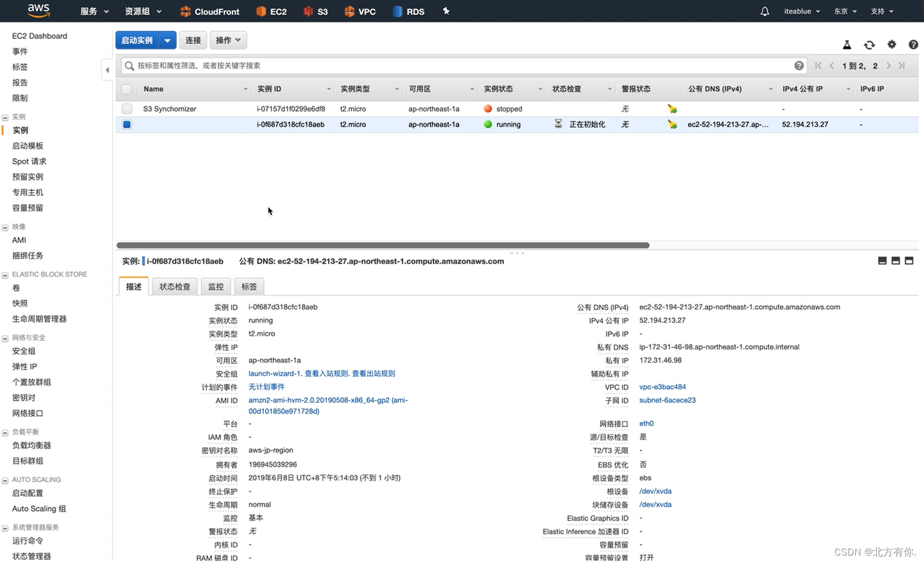Switch to the 标签 tab
Image resolution: width=924 pixels, height=562 pixels.
point(249,286)
